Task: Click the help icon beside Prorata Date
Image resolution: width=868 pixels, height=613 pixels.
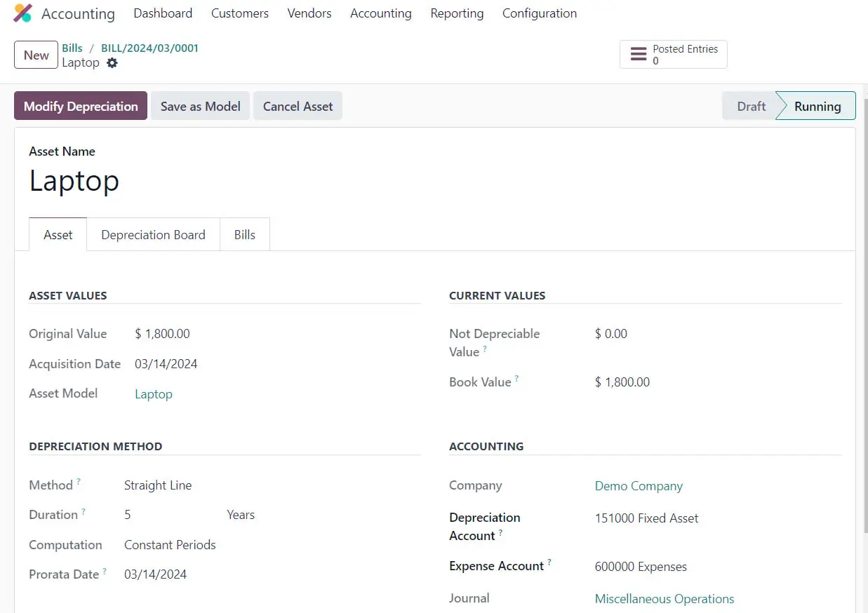Action: coord(105,571)
